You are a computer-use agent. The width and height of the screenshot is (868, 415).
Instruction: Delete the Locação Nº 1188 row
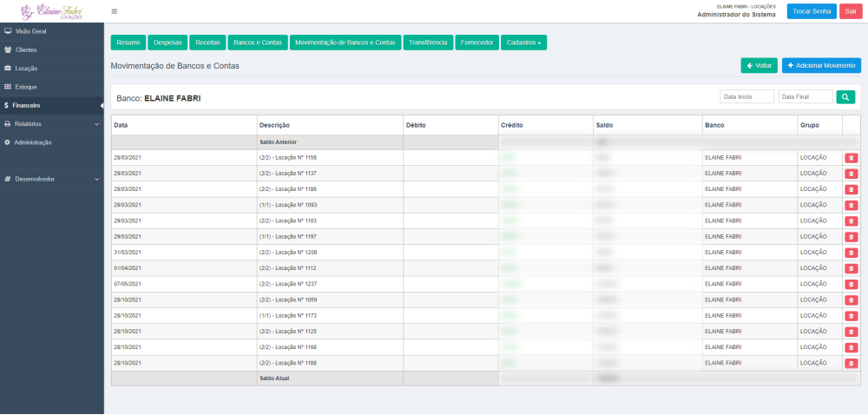(851, 364)
